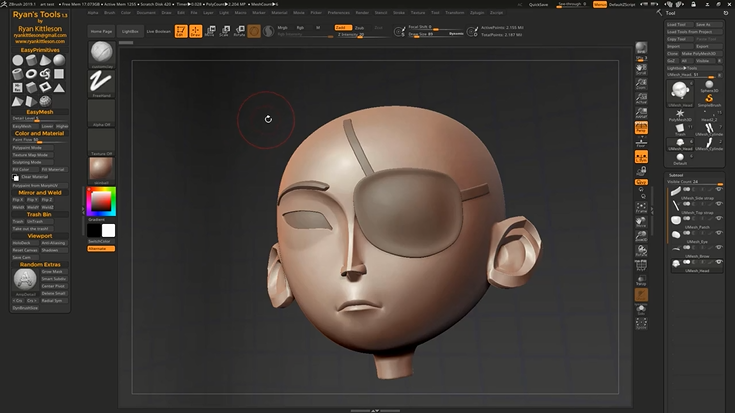Click the Transp transparency icon

pyautogui.click(x=641, y=280)
